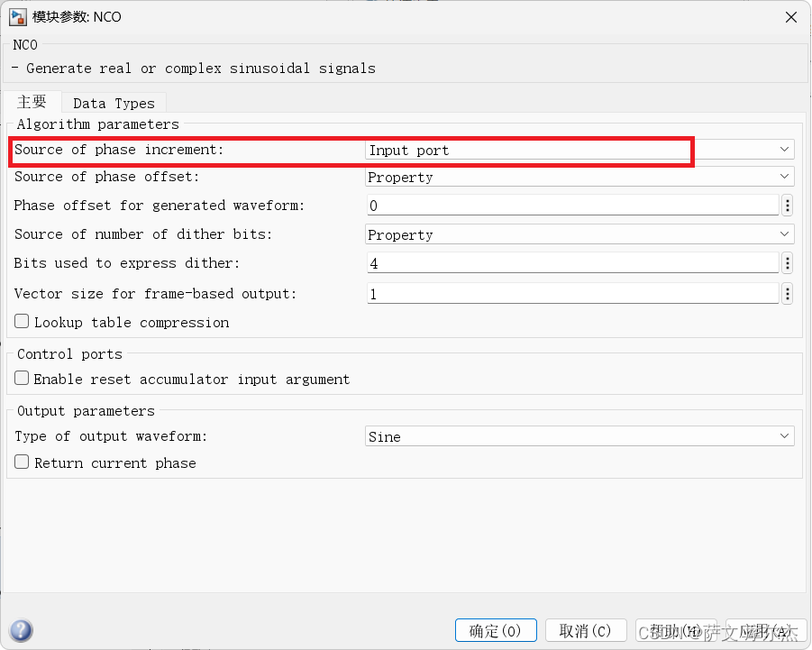Click the Simulink block icon in title bar
This screenshot has height=650, width=812.
point(18,16)
